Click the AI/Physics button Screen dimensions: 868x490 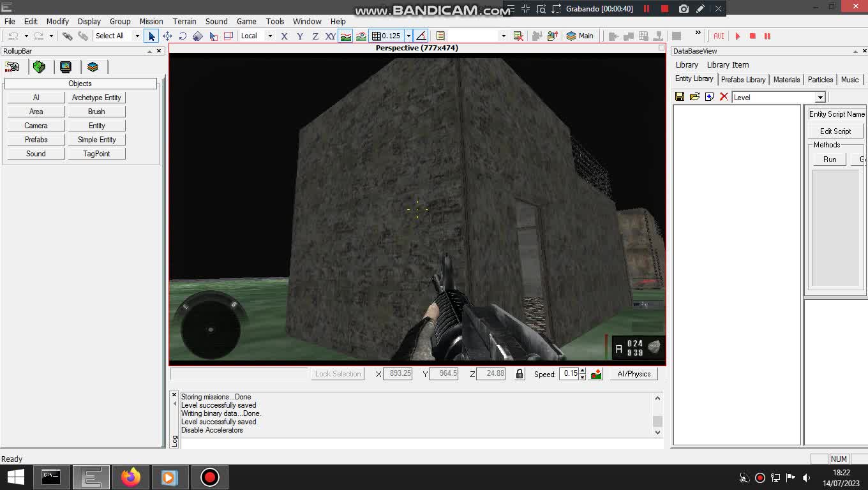pyautogui.click(x=634, y=373)
